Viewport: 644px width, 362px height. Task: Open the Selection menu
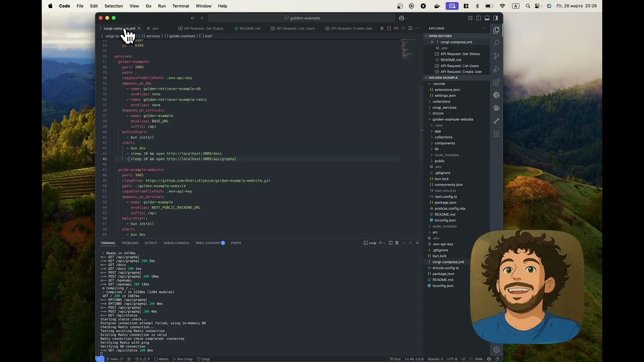pos(113,6)
